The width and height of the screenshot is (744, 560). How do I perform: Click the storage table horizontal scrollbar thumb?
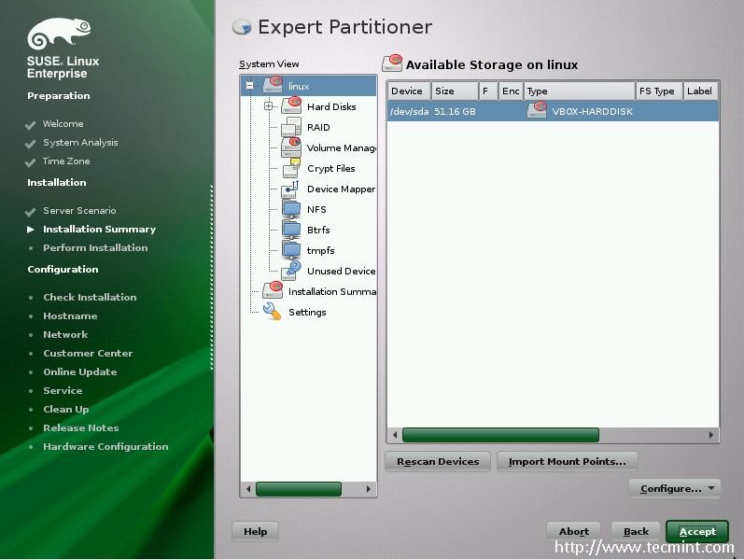pos(500,435)
